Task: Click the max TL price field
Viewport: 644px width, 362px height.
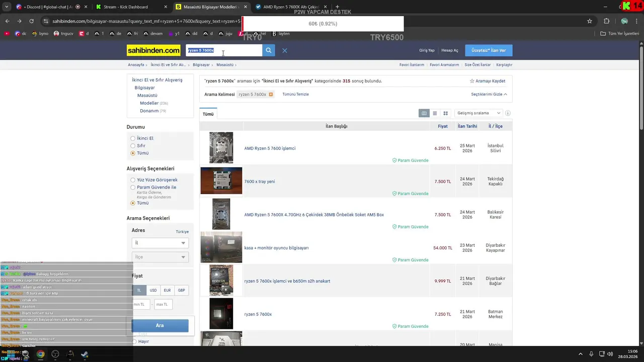Action: (x=163, y=304)
